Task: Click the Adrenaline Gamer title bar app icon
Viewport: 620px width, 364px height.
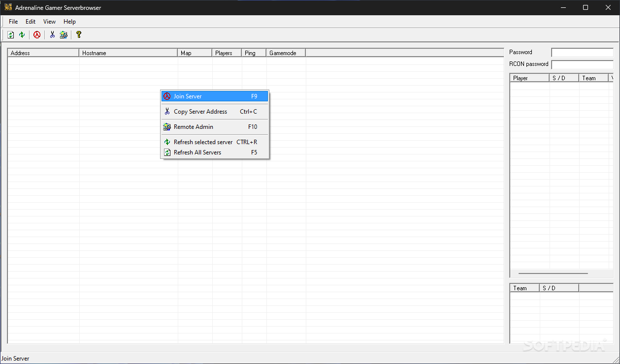Action: tap(8, 7)
